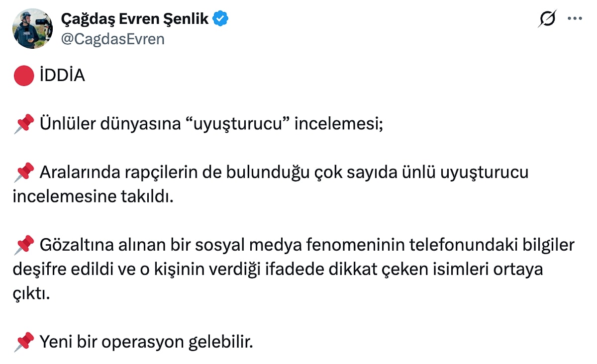Open the @CagdasEvren handle link
The width and height of the screenshot is (597, 364).
pyautogui.click(x=112, y=39)
